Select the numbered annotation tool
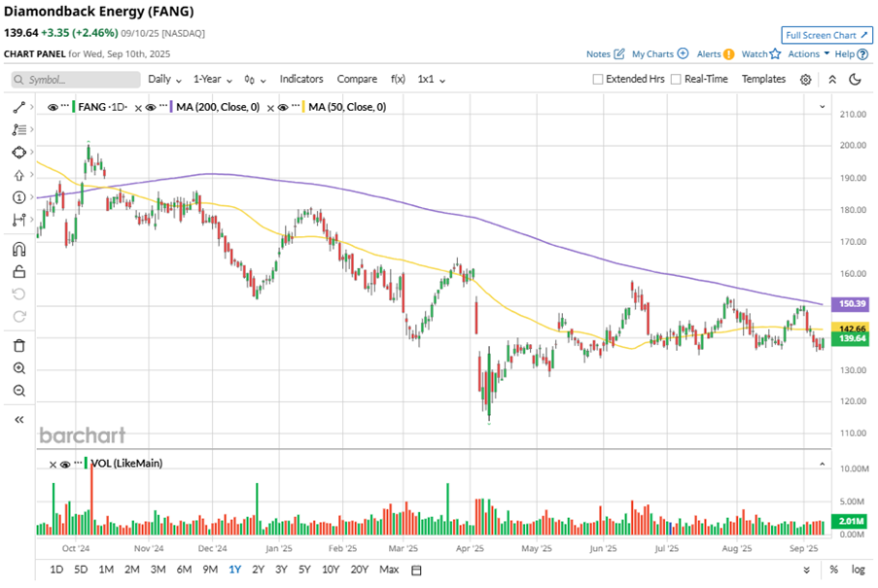The width and height of the screenshot is (878, 588). click(x=19, y=197)
